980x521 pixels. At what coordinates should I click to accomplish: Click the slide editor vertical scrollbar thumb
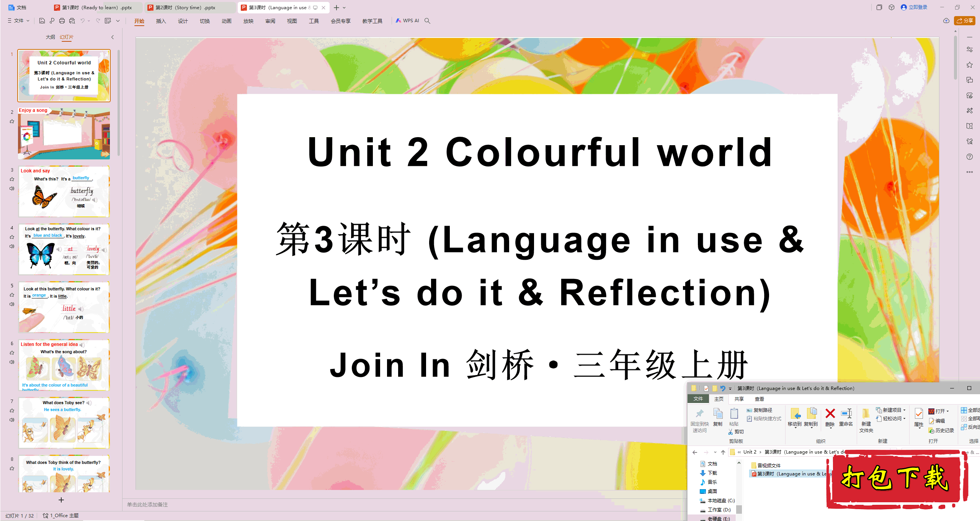[955, 57]
